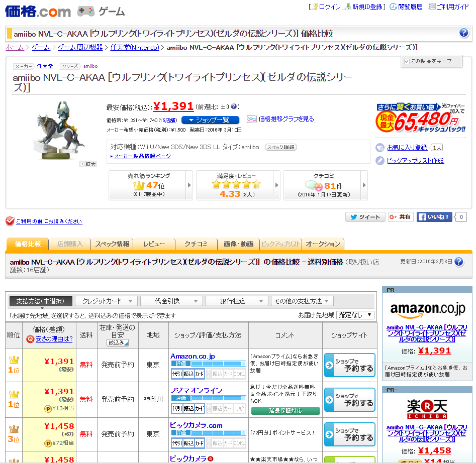Click the Google+ share button
The height and width of the screenshot is (464, 476).
pos(401,217)
